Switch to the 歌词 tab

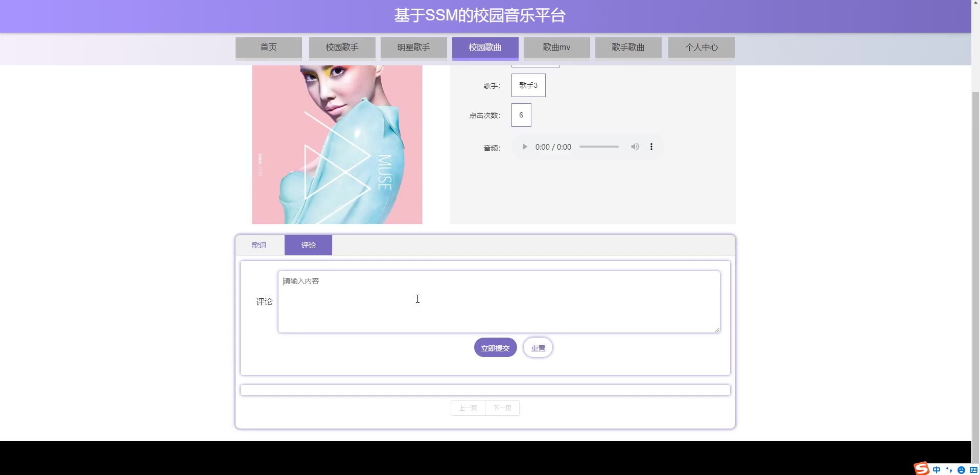coord(259,245)
